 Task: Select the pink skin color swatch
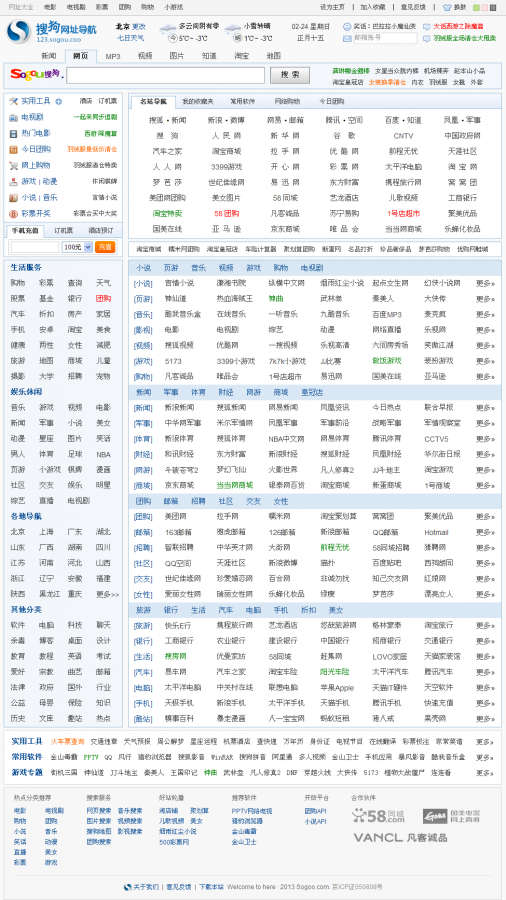[x=484, y=7]
